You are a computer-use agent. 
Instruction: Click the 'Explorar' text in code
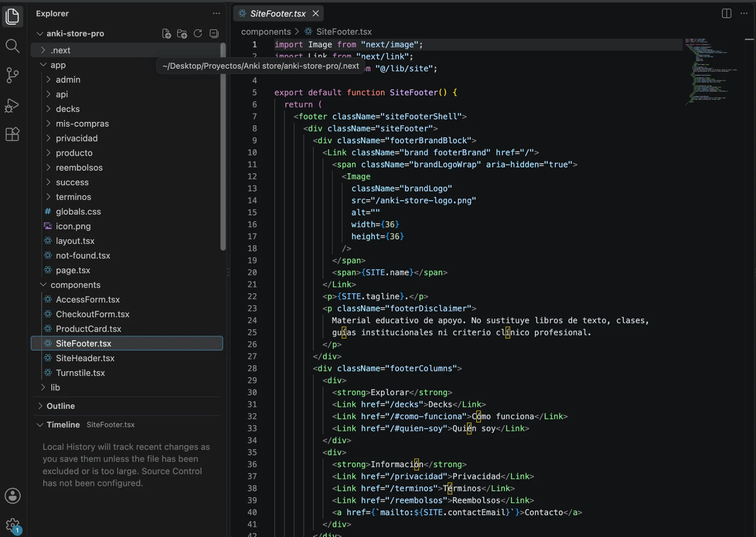click(390, 392)
